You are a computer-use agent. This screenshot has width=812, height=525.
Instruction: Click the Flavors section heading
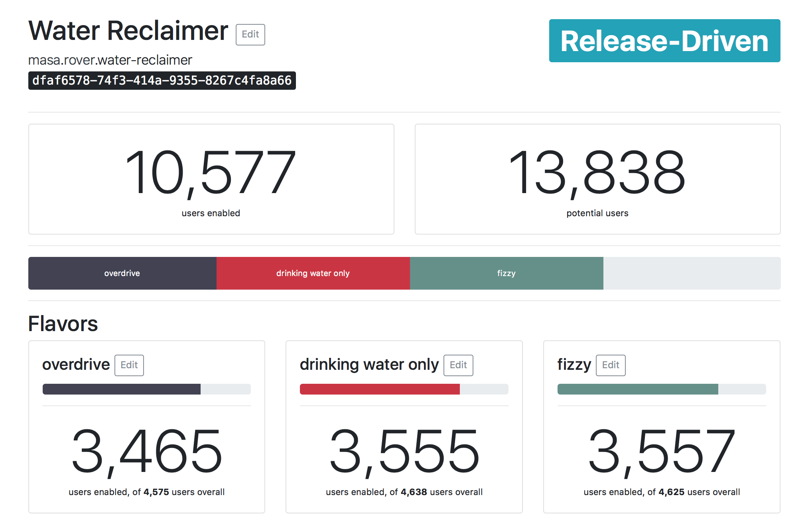(x=63, y=324)
